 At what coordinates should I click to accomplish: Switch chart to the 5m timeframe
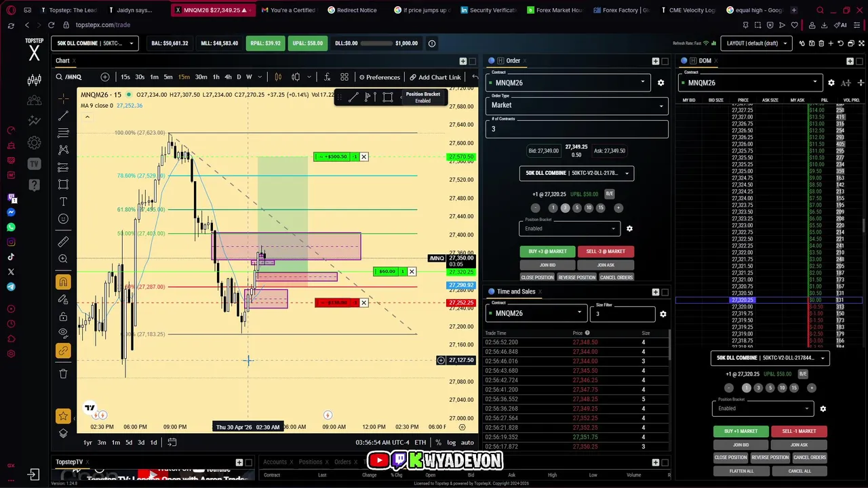168,77
